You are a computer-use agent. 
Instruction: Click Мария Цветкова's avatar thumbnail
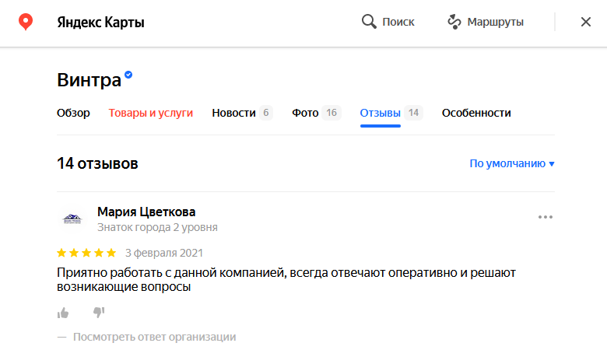pyautogui.click(x=72, y=219)
